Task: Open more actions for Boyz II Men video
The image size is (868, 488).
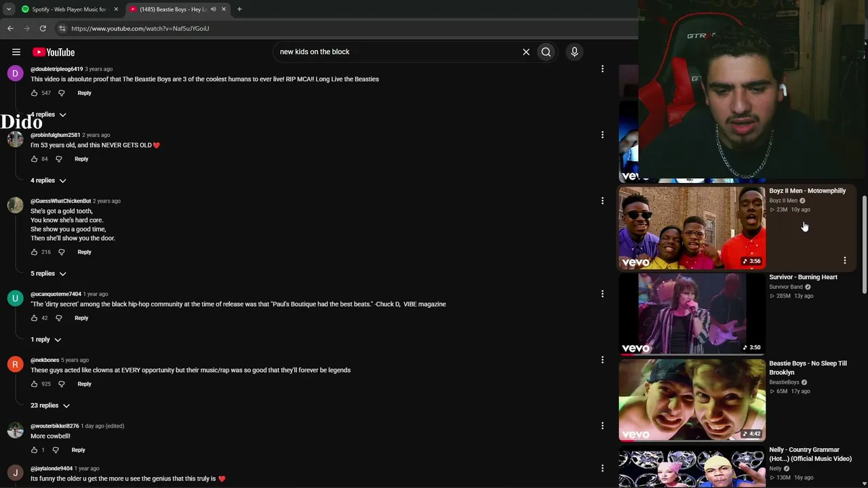Action: (x=844, y=260)
